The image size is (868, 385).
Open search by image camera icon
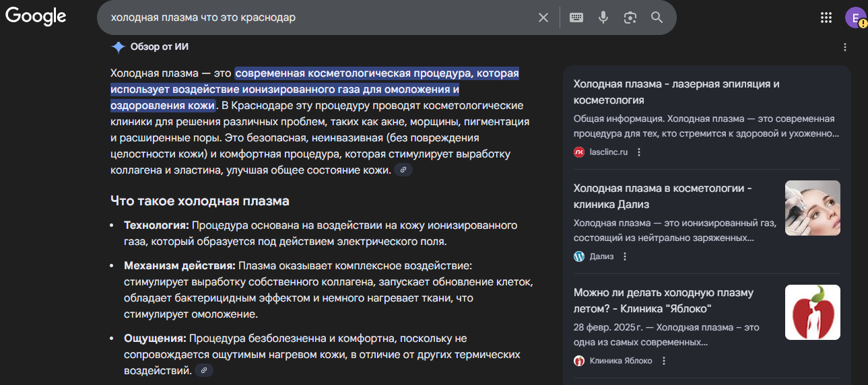[x=630, y=17]
